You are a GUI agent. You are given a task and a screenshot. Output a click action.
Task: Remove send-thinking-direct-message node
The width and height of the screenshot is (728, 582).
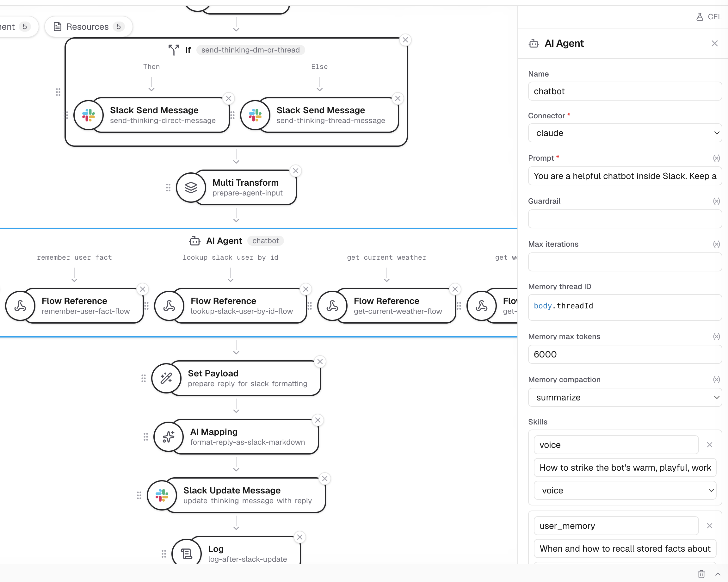pyautogui.click(x=229, y=98)
